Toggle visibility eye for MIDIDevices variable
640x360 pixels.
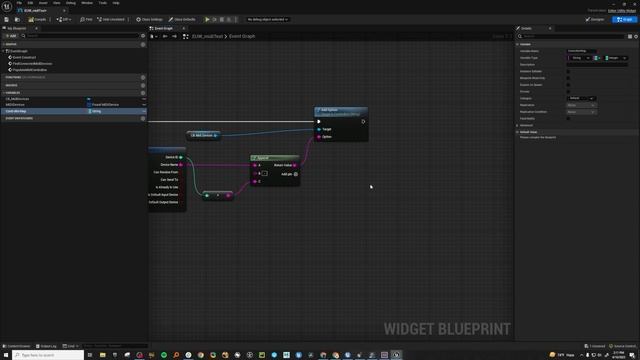click(x=144, y=105)
